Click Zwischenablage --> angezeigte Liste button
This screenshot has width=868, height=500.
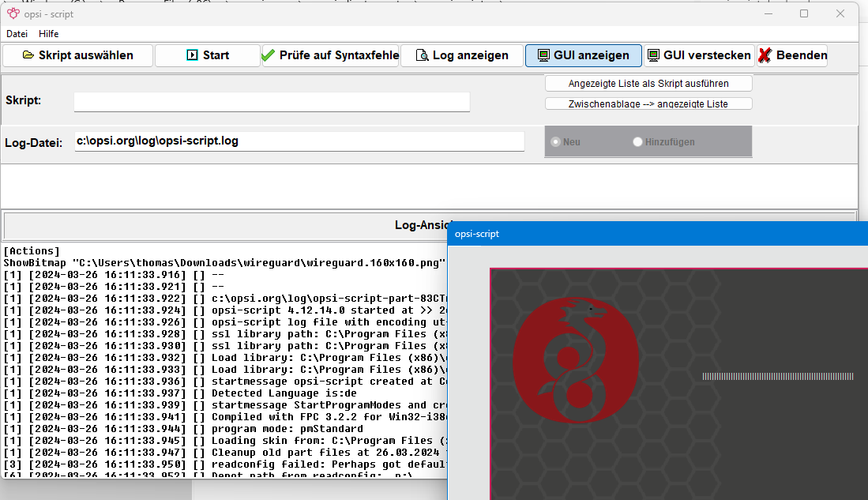tap(648, 103)
